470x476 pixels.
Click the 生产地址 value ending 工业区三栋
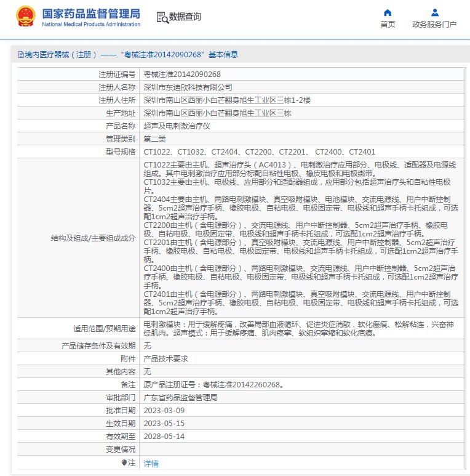[217, 113]
